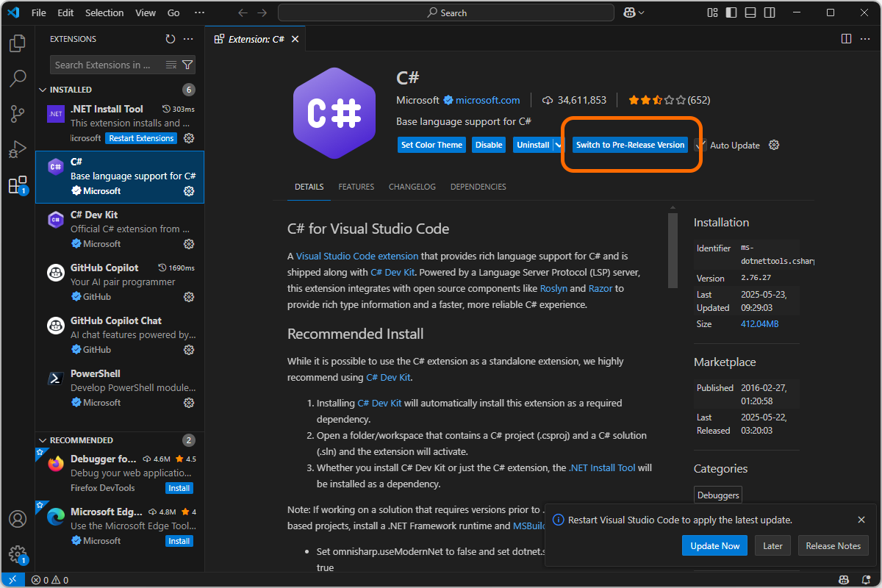The image size is (882, 588).
Task: Open the Filter Extensions icon
Action: [x=189, y=65]
